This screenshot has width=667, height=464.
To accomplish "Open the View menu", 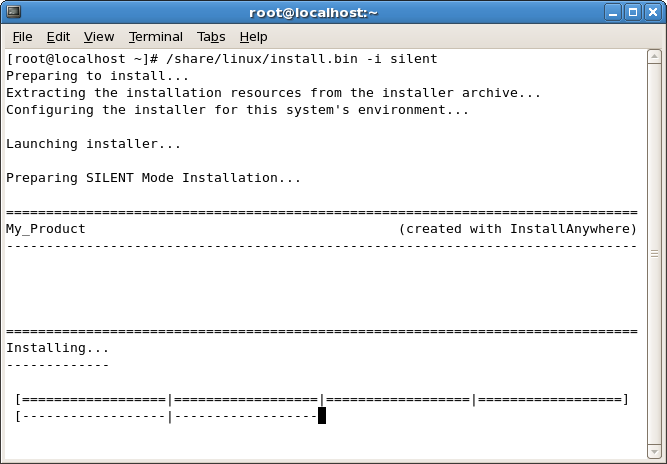I will pyautogui.click(x=99, y=37).
